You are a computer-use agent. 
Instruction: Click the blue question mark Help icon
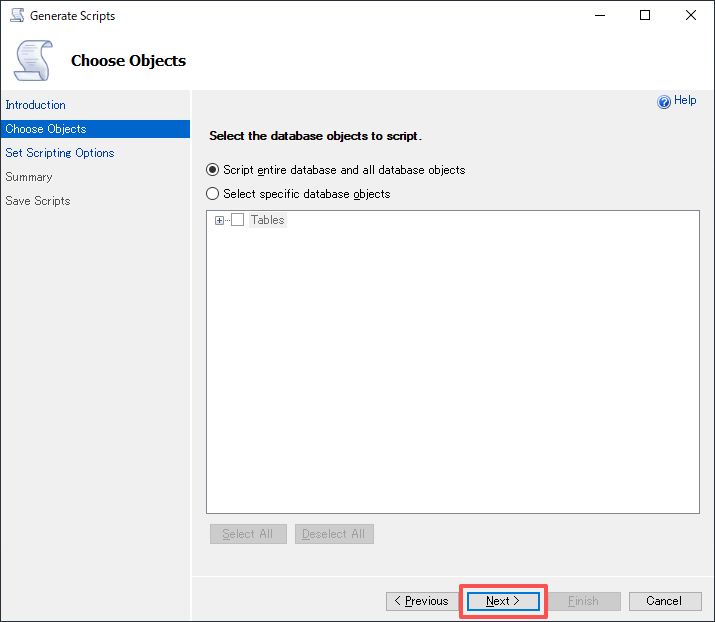tap(664, 101)
